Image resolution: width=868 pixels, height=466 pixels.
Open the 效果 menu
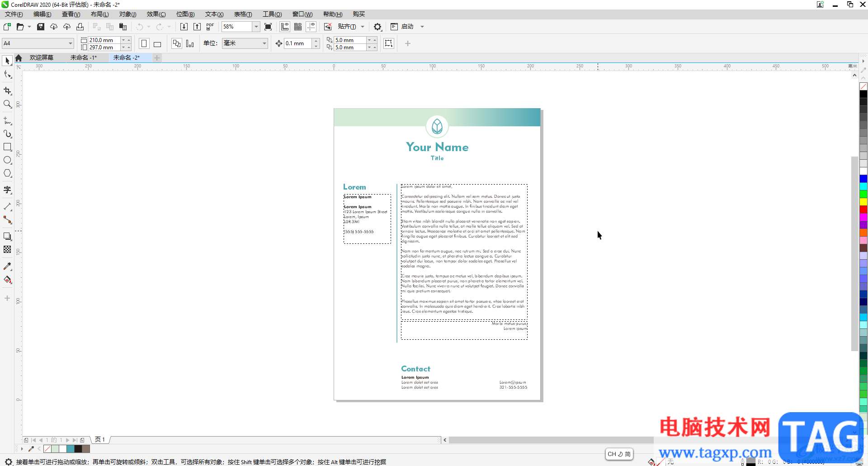pyautogui.click(x=156, y=14)
